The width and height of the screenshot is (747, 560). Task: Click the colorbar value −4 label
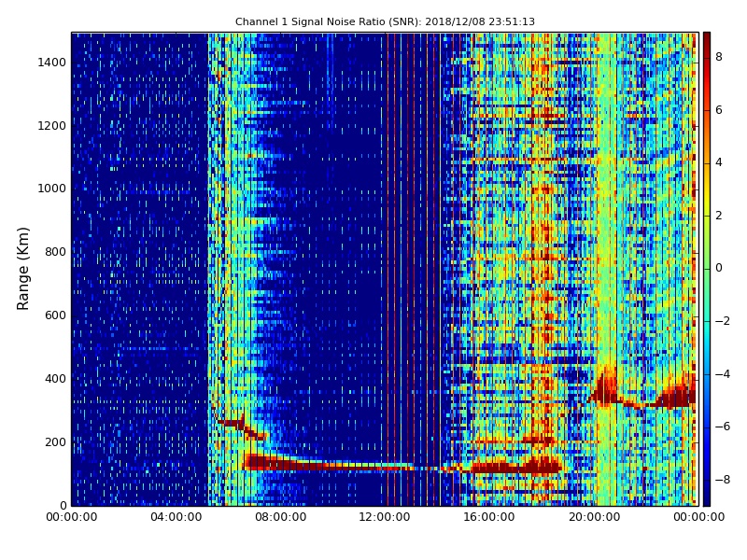[x=723, y=374]
